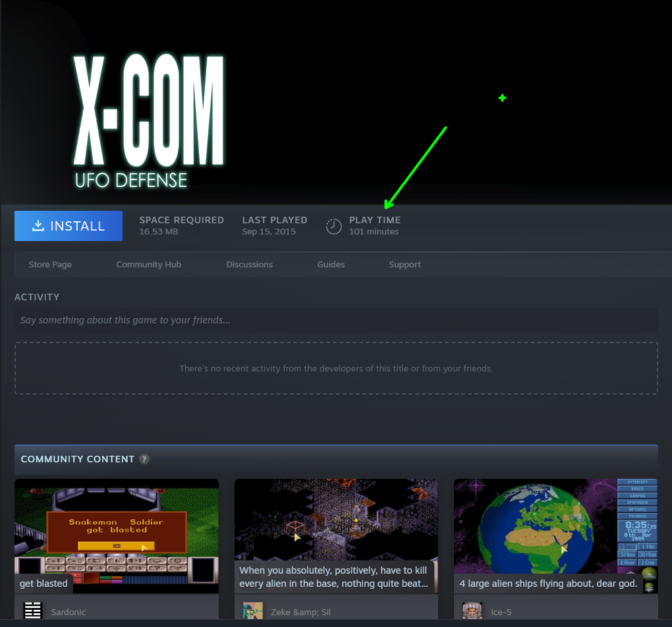Select the Guides tab

coord(331,264)
